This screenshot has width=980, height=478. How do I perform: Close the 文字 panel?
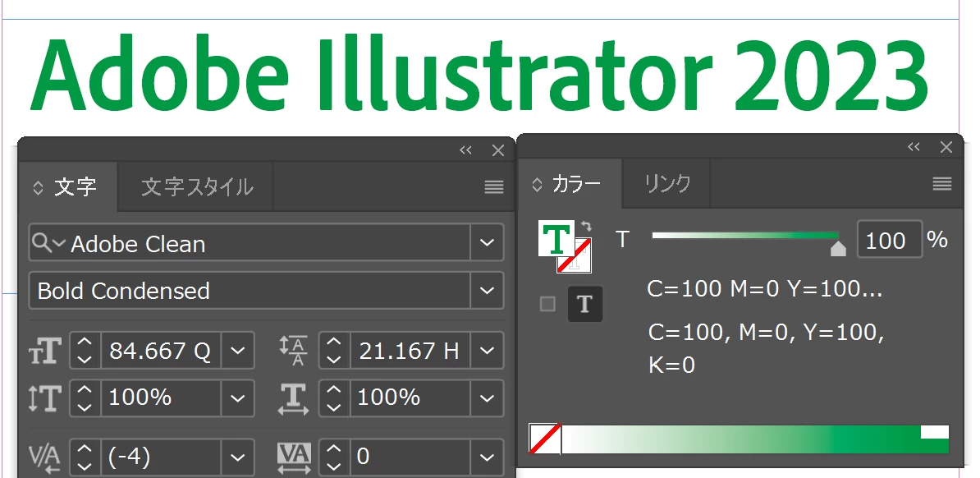click(x=498, y=150)
